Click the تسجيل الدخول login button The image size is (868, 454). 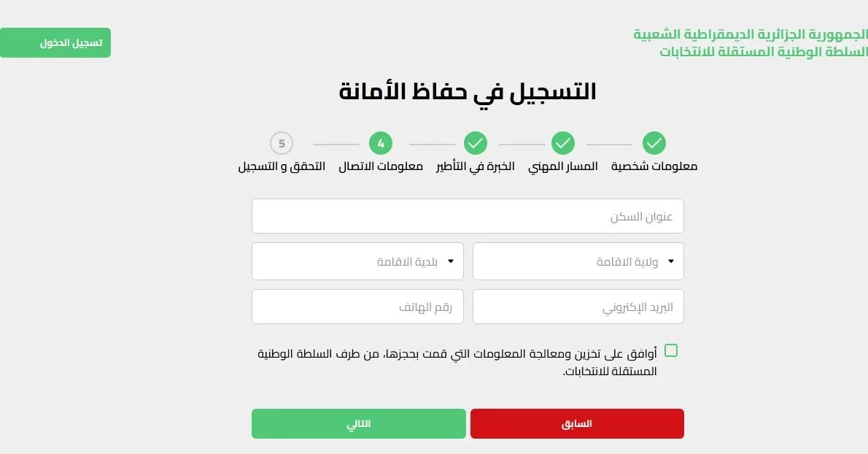tap(55, 42)
